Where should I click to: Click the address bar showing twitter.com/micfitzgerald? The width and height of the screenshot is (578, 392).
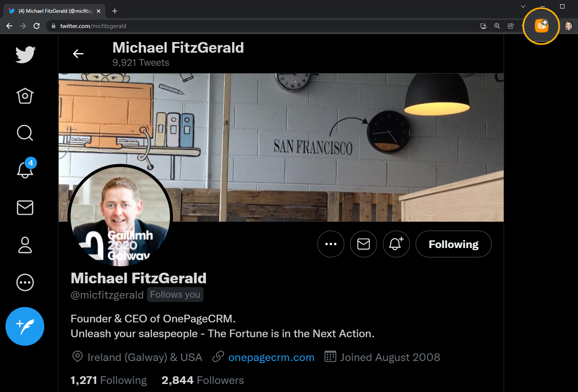tap(263, 26)
